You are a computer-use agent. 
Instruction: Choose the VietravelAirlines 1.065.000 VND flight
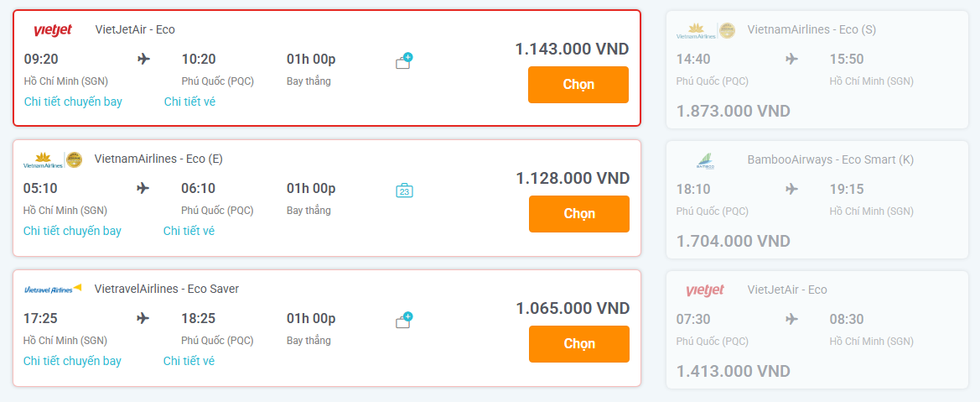(x=578, y=344)
